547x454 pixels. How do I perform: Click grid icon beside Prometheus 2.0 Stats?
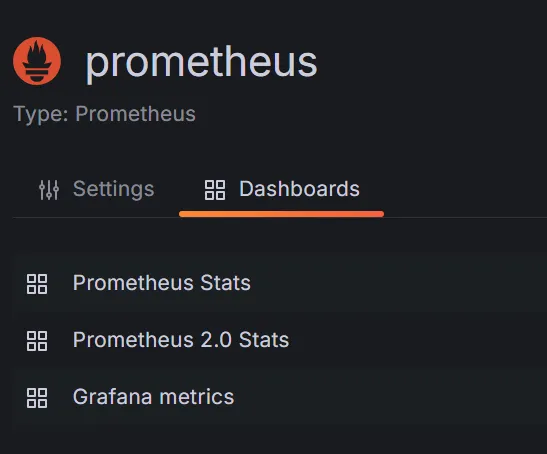[x=37, y=341]
